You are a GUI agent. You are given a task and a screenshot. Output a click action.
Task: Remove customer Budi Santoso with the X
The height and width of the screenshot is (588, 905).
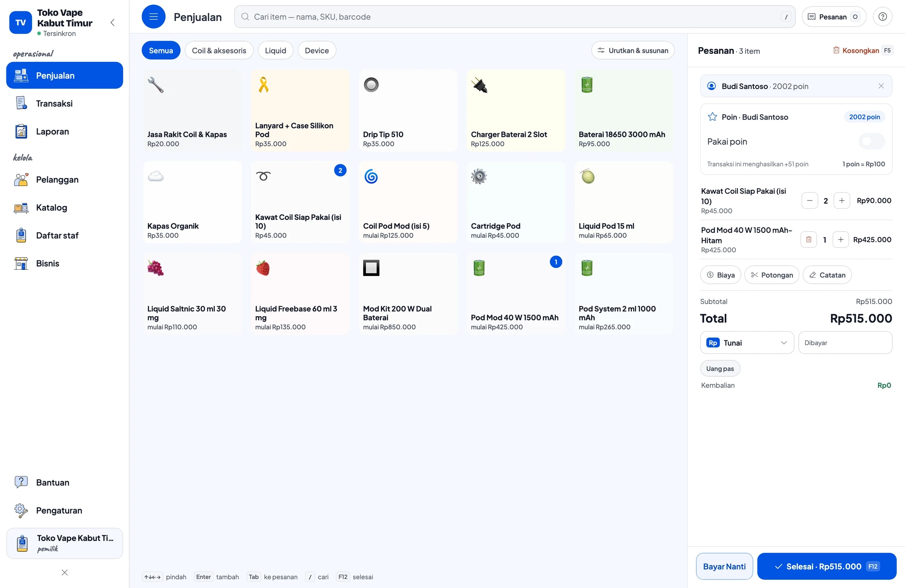click(881, 86)
